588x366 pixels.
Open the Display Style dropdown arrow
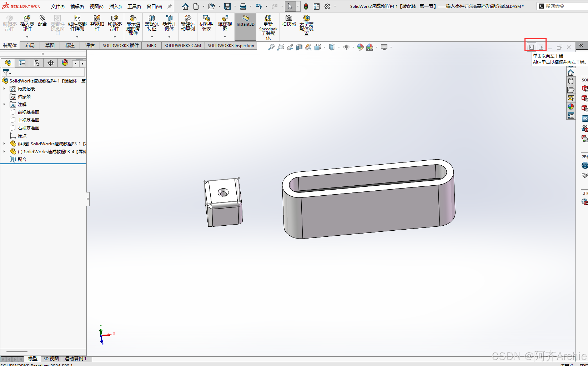(x=339, y=47)
